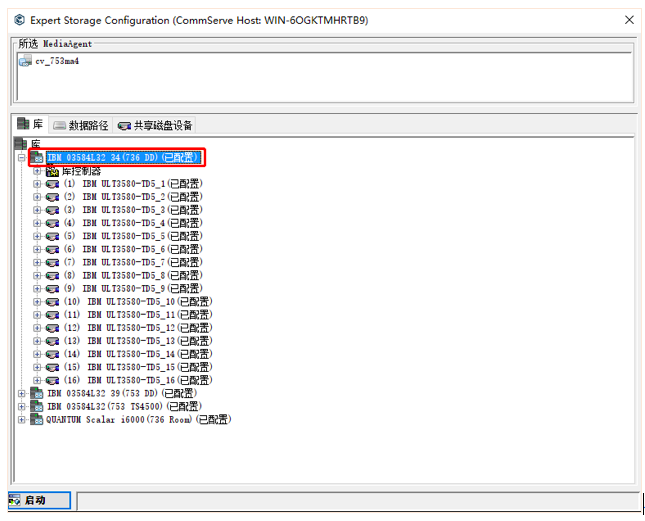Select QUANTUM Scalar i6000(736 Room) library text
This screenshot has height=521, width=645.
point(139,420)
